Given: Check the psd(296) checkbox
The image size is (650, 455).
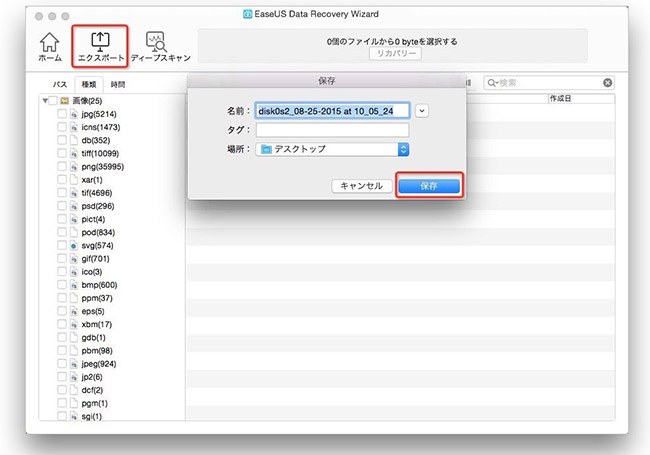Looking at the screenshot, I should 62,206.
